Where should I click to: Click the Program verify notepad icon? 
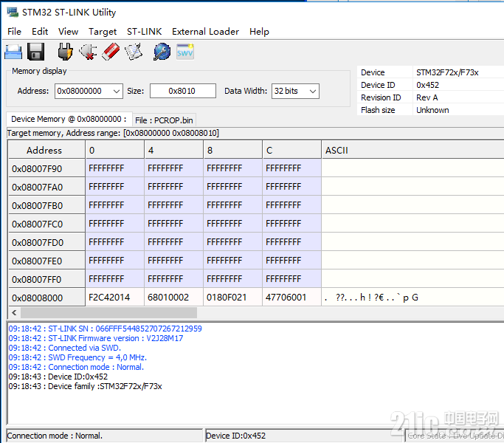pyautogui.click(x=134, y=52)
